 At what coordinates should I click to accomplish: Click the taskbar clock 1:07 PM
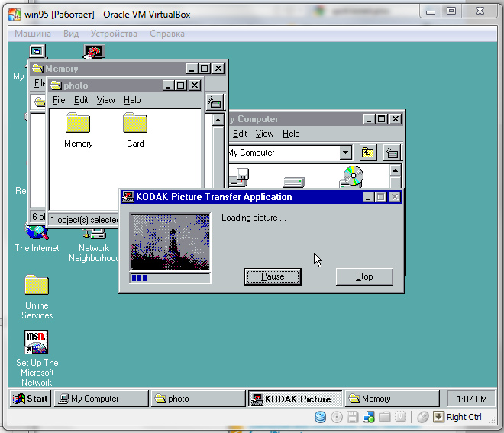471,399
